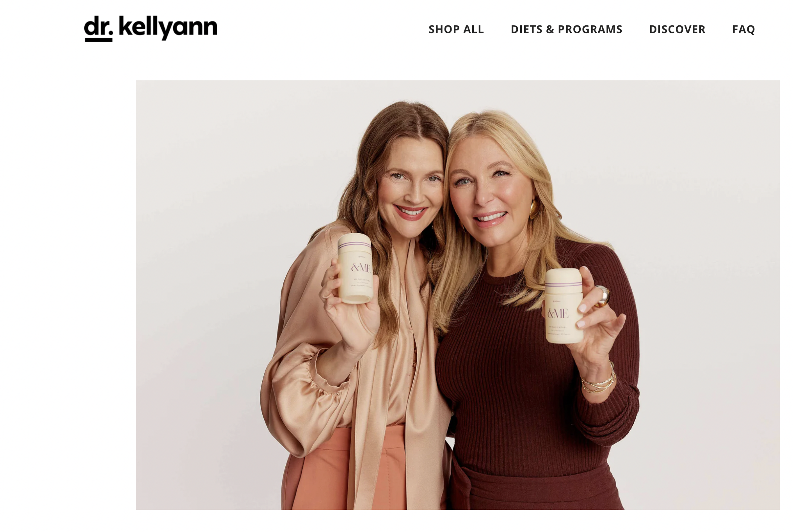Click the &ME label text on the left bottle
This screenshot has width=793, height=532.
pyautogui.click(x=361, y=267)
